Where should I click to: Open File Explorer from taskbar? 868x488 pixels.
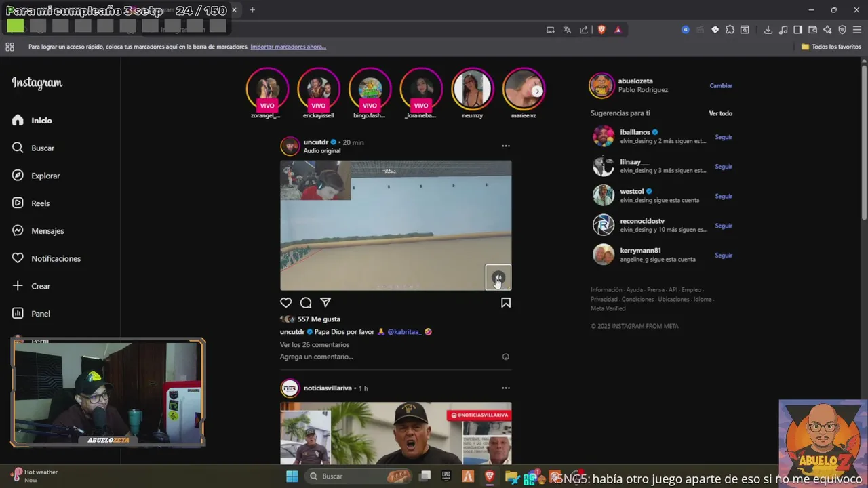click(511, 477)
